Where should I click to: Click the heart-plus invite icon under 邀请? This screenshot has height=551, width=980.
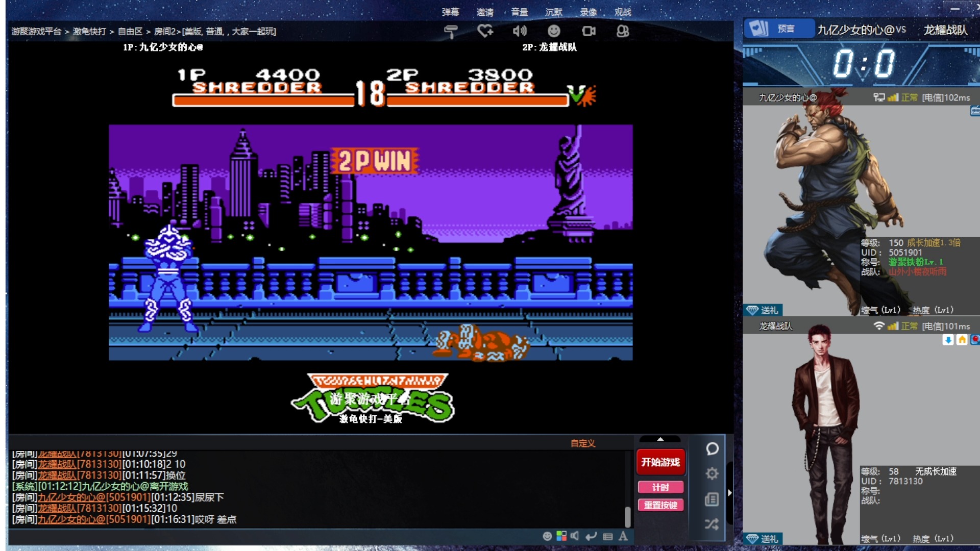(x=485, y=31)
